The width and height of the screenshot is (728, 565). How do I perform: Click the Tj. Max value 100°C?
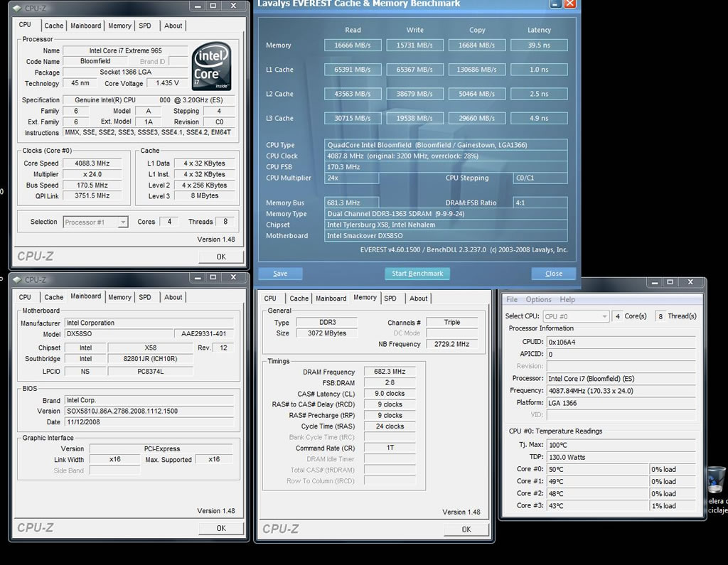click(x=621, y=445)
